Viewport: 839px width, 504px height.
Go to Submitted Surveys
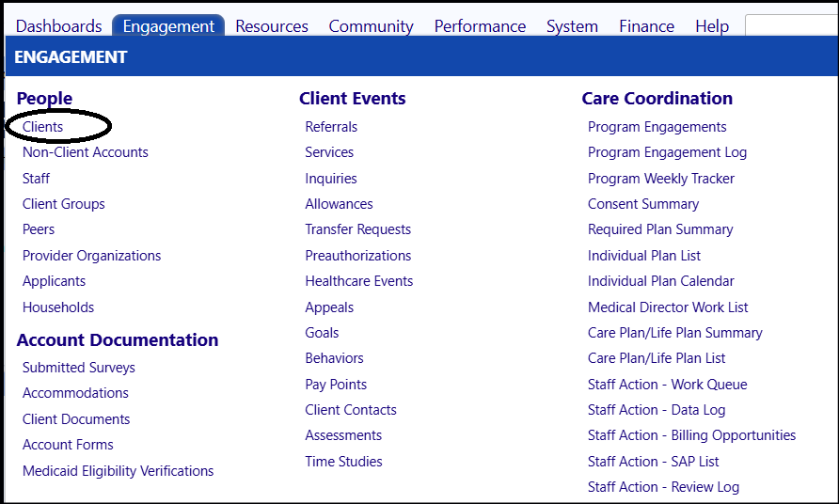79,368
